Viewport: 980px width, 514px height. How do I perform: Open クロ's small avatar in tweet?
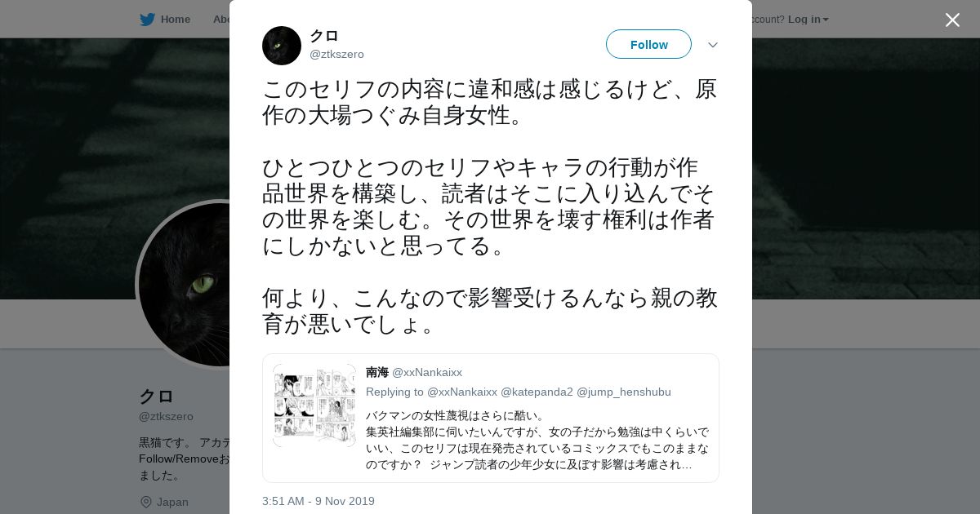click(x=282, y=46)
